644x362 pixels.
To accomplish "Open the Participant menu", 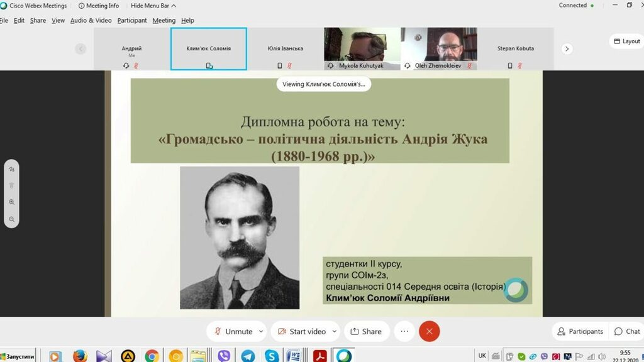I will click(132, 20).
